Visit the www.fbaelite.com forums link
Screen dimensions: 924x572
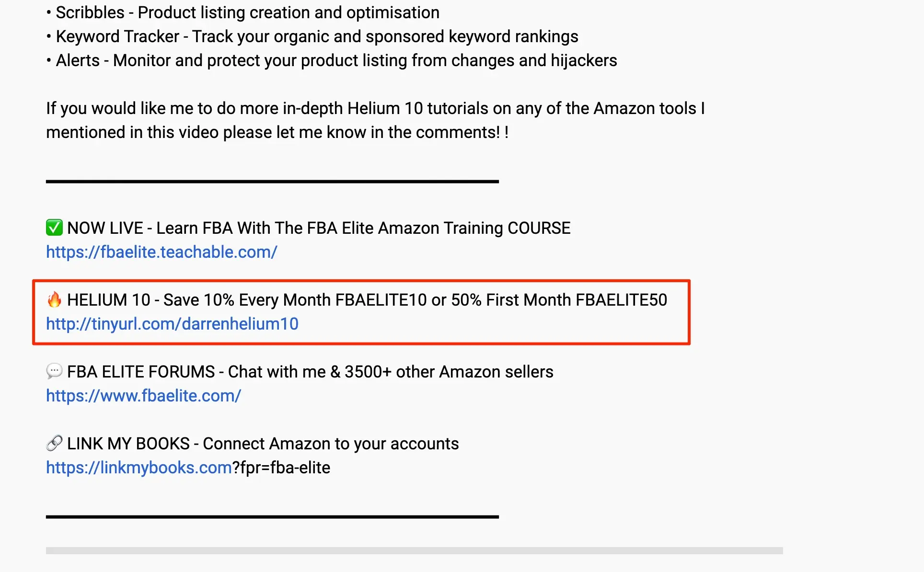143,396
